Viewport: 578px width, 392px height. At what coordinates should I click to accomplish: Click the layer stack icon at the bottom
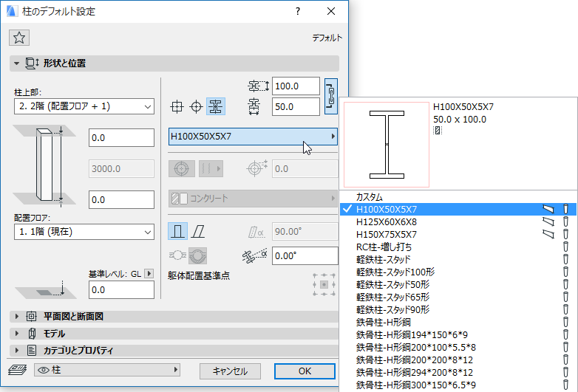(17, 370)
